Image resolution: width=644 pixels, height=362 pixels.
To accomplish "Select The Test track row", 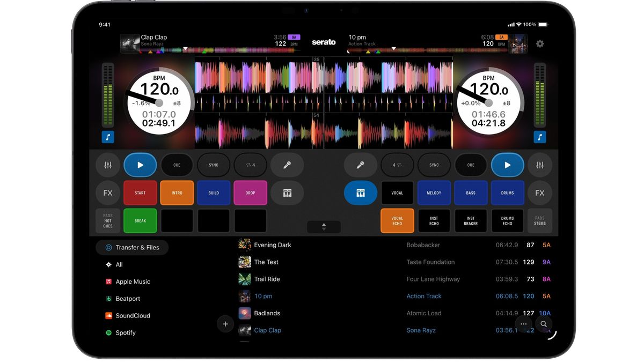I will point(396,262).
